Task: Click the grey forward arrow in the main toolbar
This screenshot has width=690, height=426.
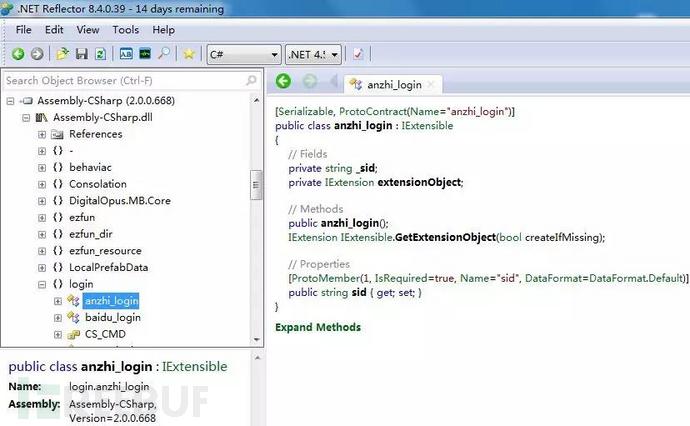Action: (x=37, y=54)
